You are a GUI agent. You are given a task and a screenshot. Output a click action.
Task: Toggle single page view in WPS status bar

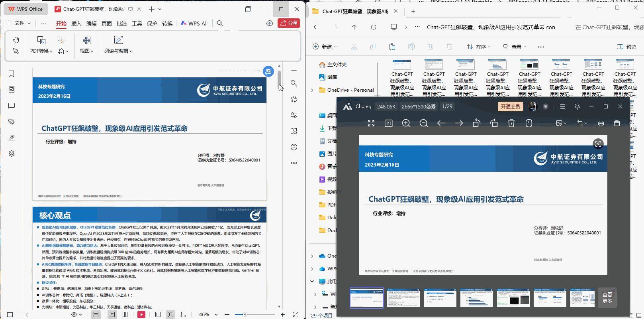(112, 315)
